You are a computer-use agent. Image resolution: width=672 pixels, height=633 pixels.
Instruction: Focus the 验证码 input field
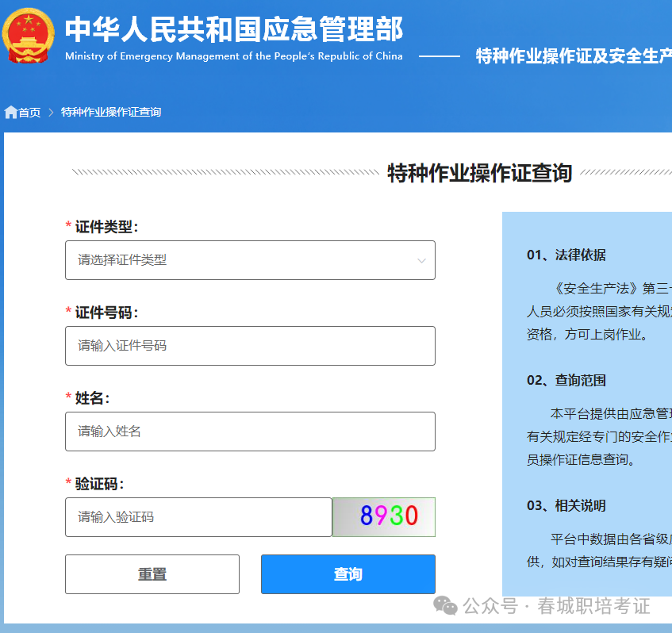[198, 517]
